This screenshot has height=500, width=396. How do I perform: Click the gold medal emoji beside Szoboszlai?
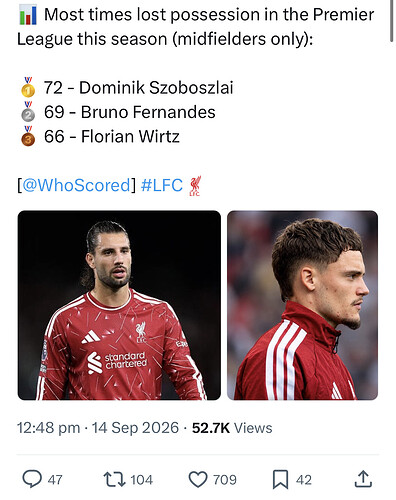(x=28, y=87)
